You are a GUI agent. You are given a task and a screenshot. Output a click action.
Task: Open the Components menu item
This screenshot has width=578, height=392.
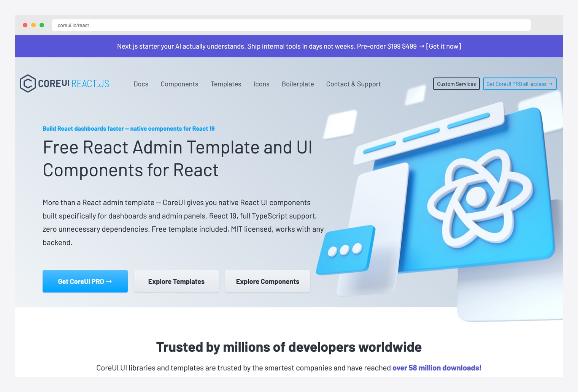click(179, 84)
